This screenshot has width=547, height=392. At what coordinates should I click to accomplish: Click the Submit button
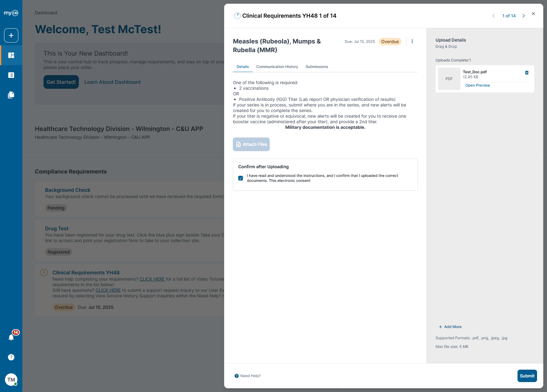527,376
